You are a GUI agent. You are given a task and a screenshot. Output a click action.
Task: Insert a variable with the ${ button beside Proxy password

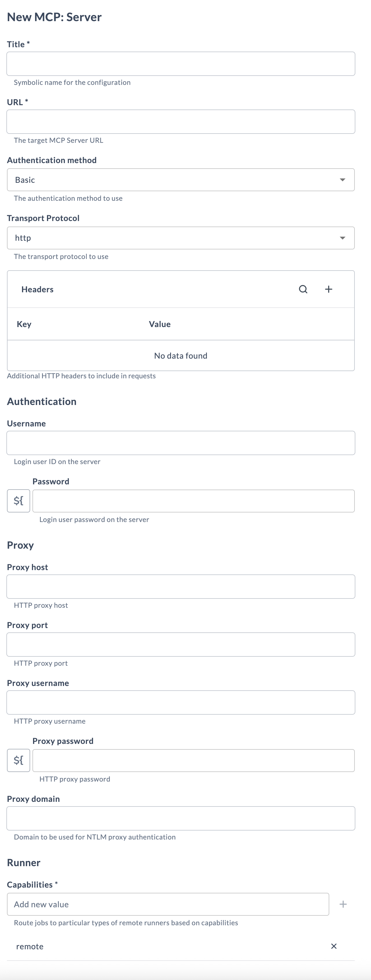[x=18, y=760]
